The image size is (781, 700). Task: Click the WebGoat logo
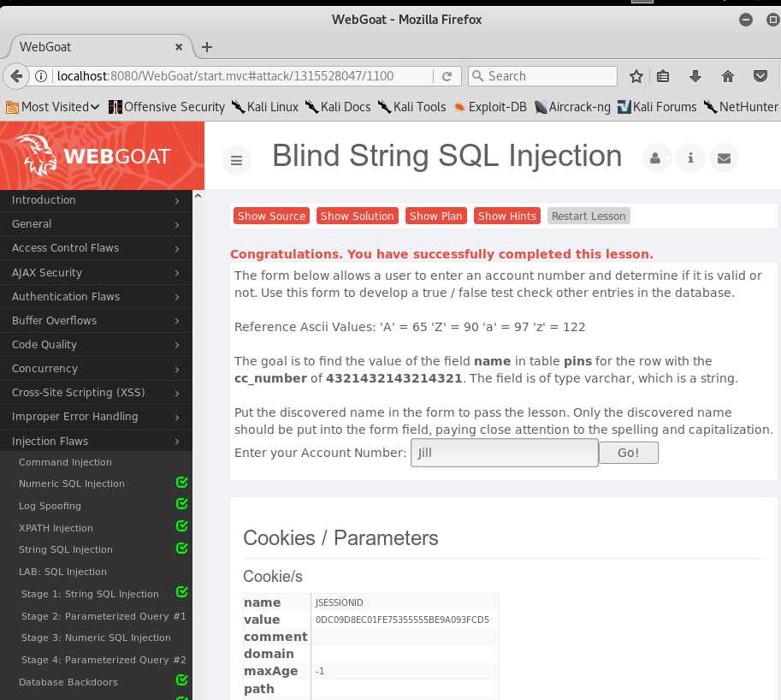coord(93,156)
